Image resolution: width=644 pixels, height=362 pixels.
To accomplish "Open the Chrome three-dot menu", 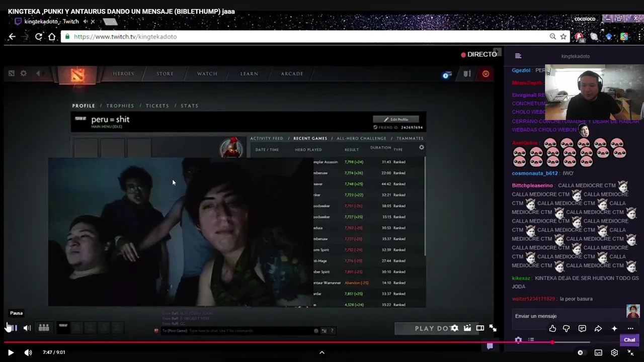I will (639, 37).
